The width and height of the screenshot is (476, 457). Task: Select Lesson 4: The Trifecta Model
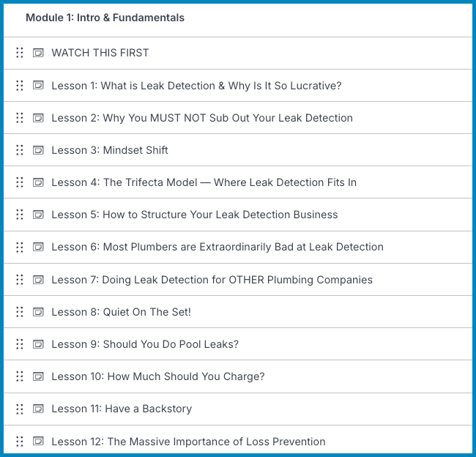pyautogui.click(x=204, y=182)
